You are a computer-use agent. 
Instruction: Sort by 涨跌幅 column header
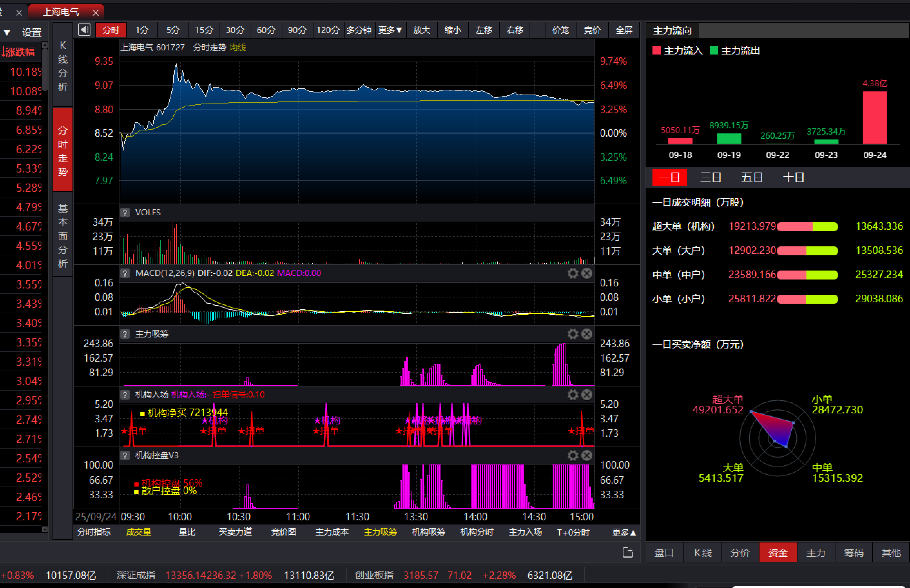pos(19,51)
